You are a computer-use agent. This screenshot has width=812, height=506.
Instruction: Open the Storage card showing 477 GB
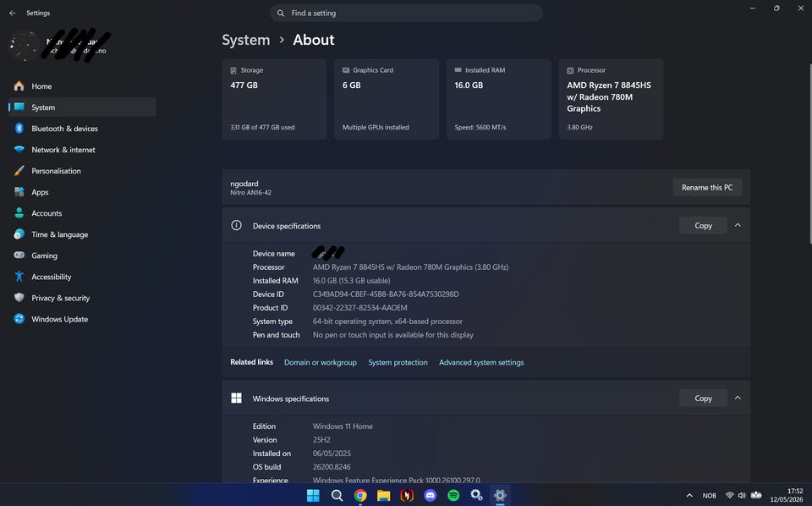click(x=274, y=99)
